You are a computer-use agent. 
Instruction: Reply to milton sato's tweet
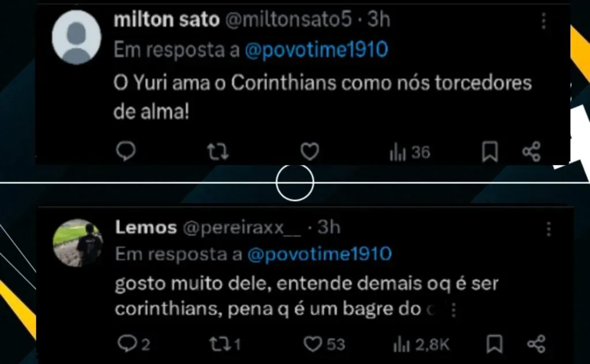tap(126, 151)
